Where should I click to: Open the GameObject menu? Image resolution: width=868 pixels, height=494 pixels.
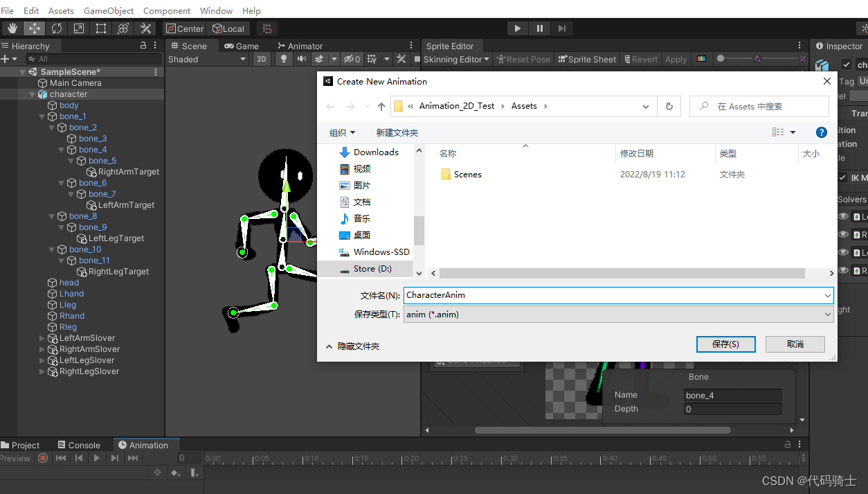click(108, 11)
